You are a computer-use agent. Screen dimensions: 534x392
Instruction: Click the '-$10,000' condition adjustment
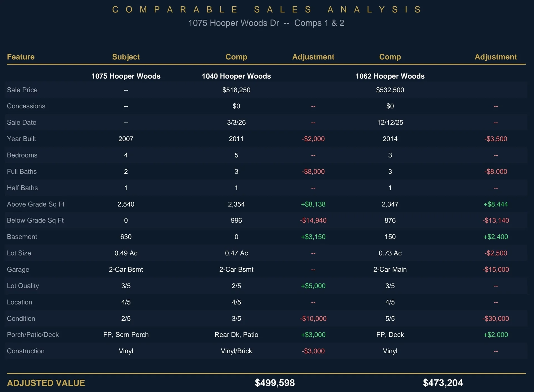(313, 319)
